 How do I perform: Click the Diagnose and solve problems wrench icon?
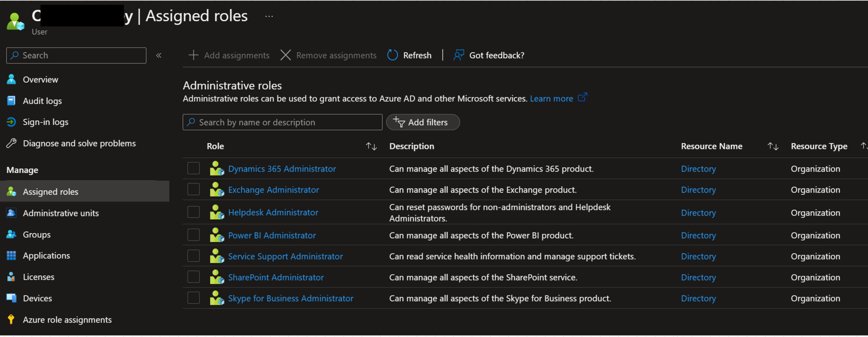[x=11, y=143]
